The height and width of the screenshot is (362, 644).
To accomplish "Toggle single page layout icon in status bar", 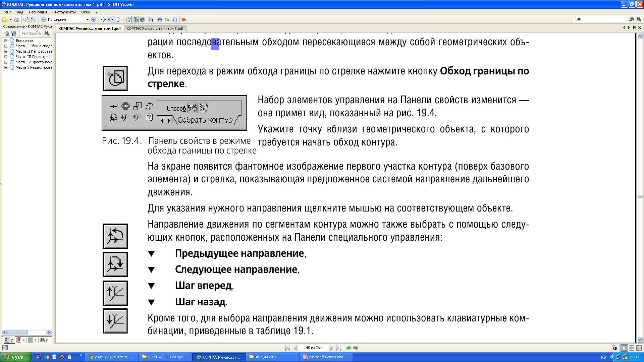I will coord(624,348).
